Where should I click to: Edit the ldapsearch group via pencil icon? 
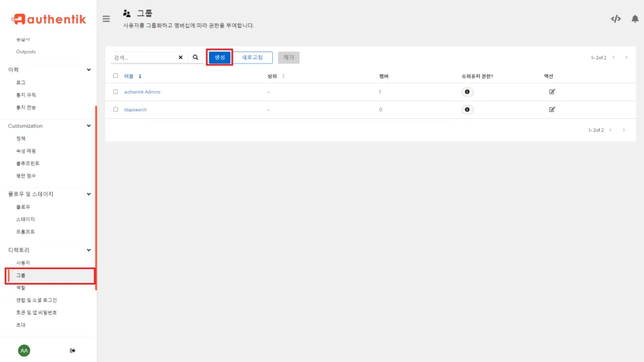pyautogui.click(x=552, y=109)
